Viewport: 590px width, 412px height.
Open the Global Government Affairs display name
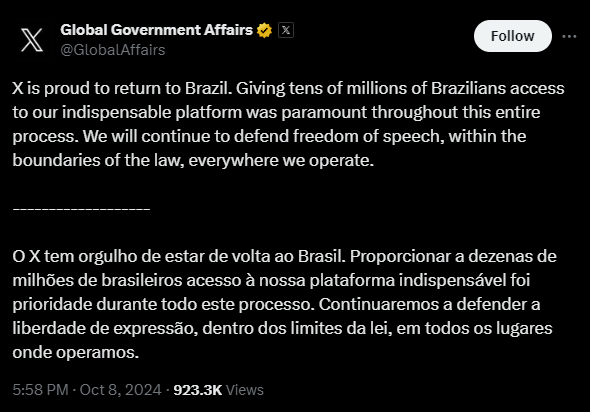157,30
